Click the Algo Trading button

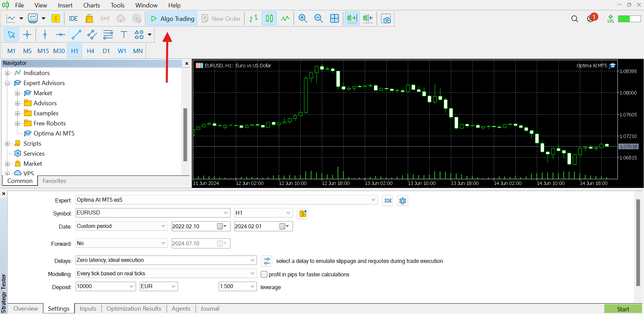pos(172,18)
